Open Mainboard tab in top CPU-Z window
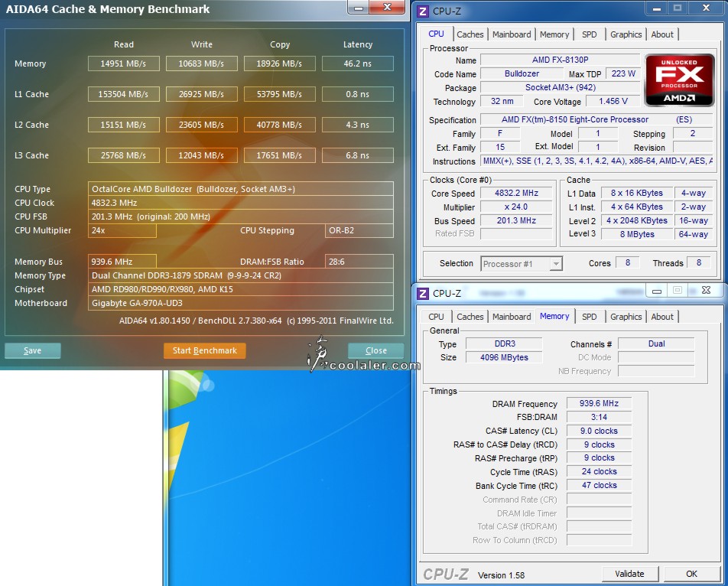 click(511, 34)
